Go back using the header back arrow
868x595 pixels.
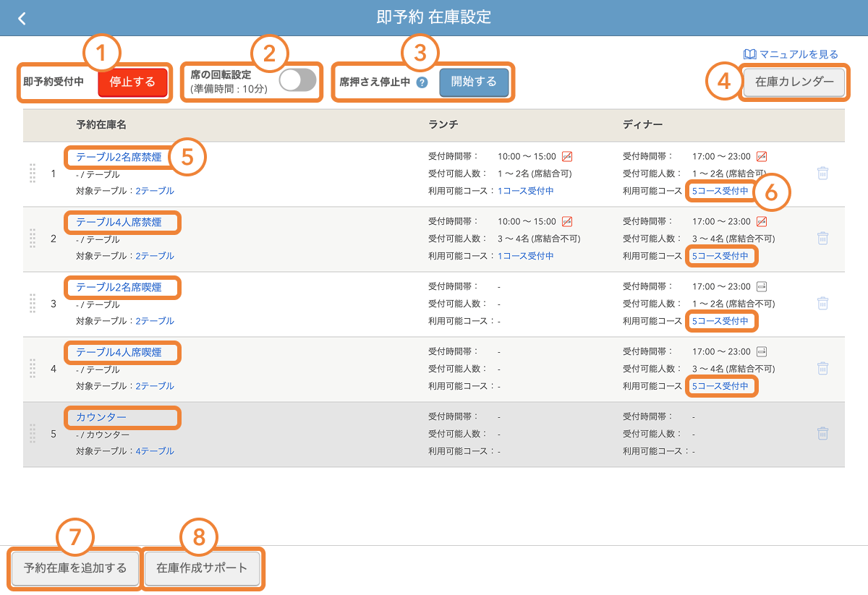click(22, 18)
